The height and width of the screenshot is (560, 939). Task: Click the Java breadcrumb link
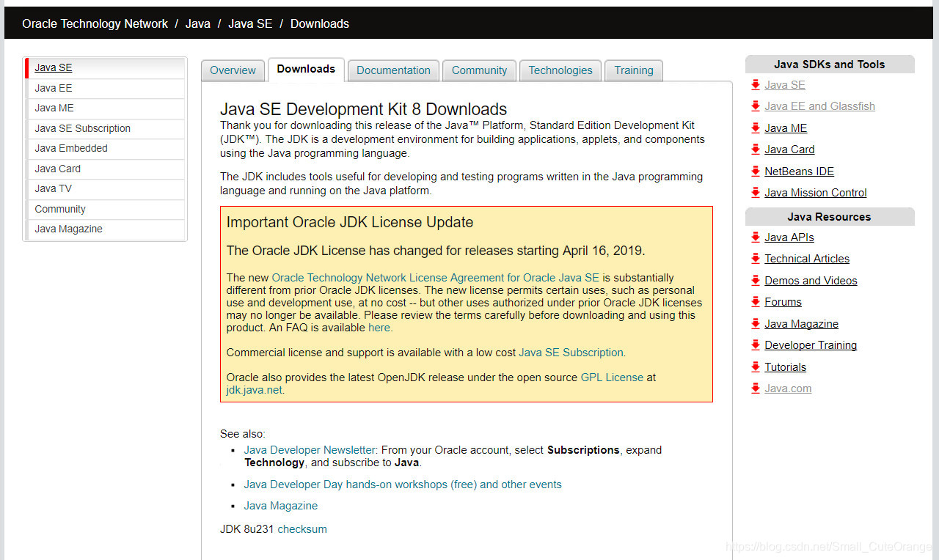197,24
